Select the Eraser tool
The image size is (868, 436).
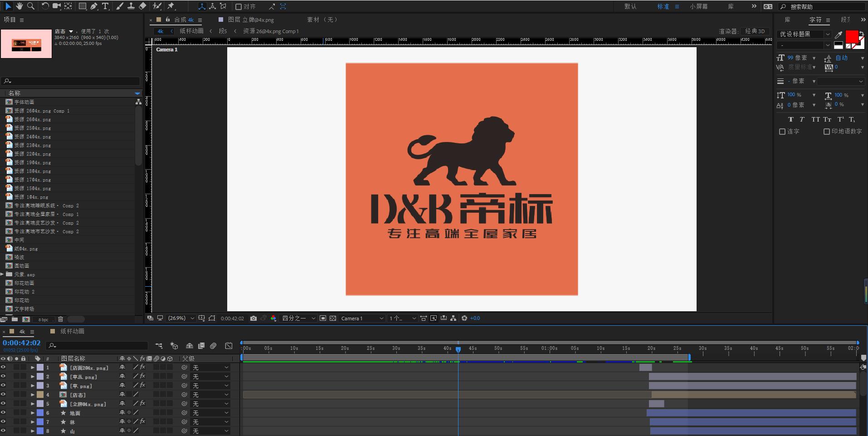142,6
